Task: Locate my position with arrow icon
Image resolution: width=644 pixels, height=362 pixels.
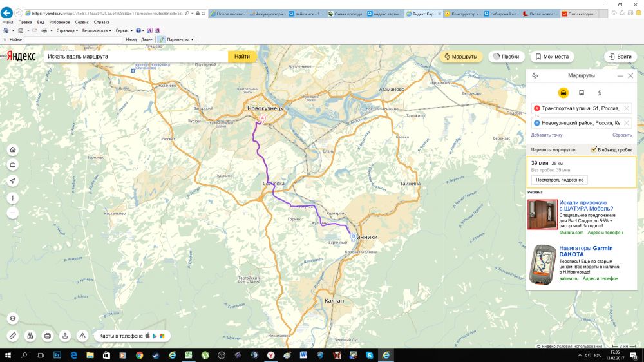Action: (13, 181)
